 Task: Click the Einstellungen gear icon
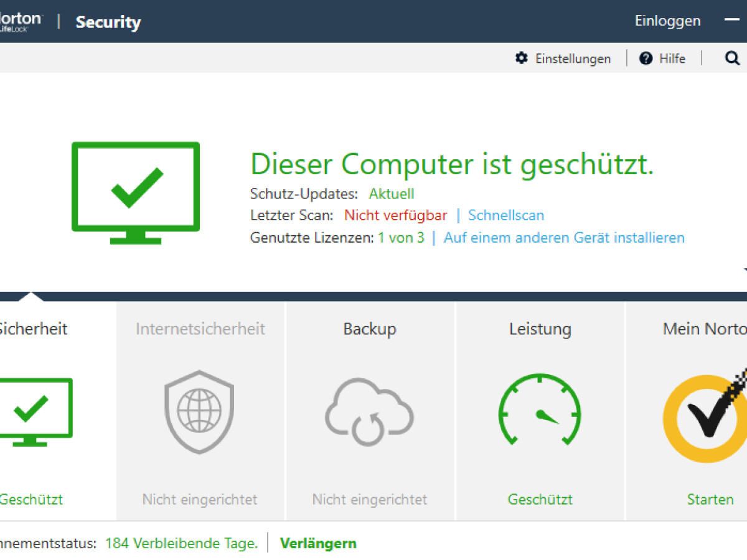(x=522, y=58)
